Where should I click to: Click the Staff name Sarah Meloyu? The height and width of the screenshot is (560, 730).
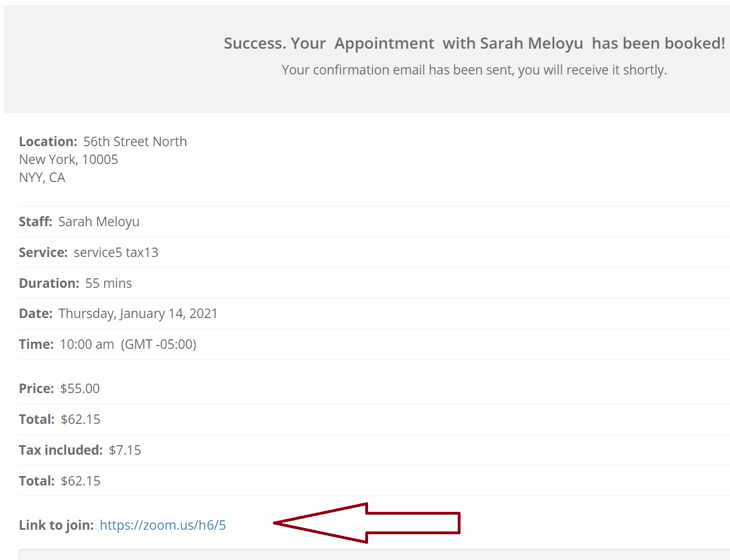99,222
